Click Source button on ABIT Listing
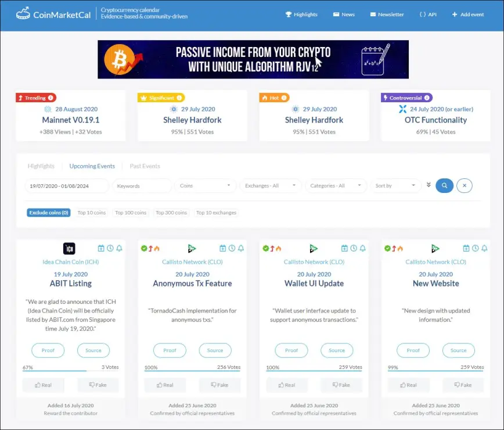 point(93,350)
